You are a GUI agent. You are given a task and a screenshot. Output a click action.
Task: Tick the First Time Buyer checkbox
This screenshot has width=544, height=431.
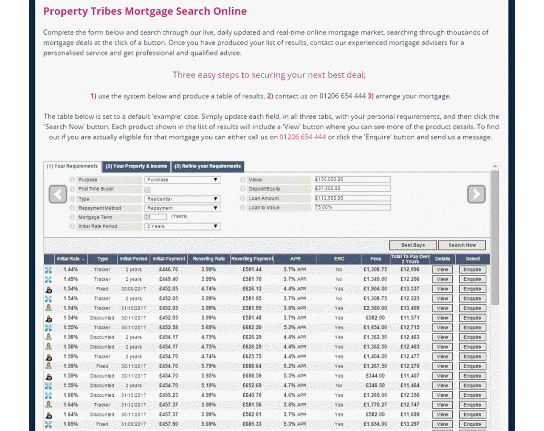(x=147, y=190)
